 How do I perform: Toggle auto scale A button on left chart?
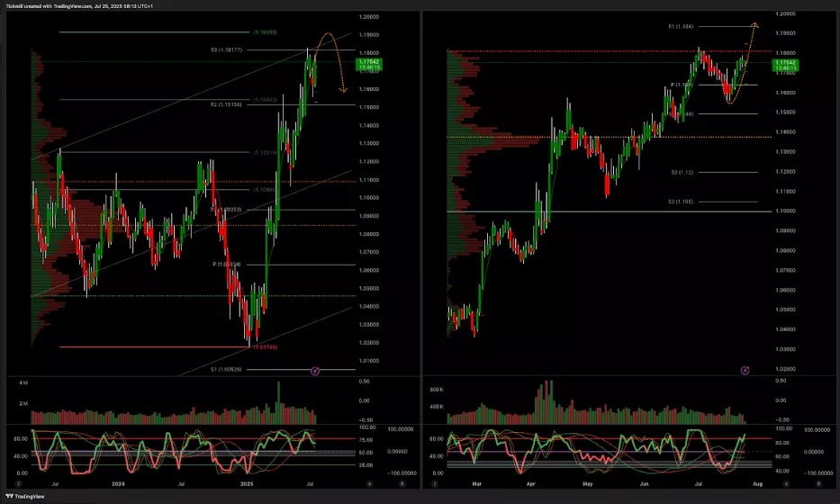[x=370, y=483]
